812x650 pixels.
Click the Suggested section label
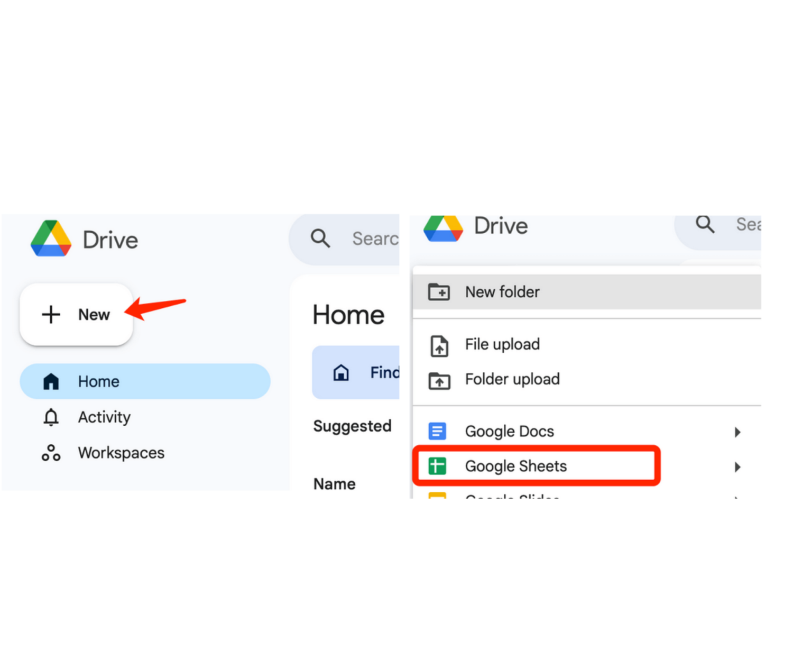coord(352,426)
